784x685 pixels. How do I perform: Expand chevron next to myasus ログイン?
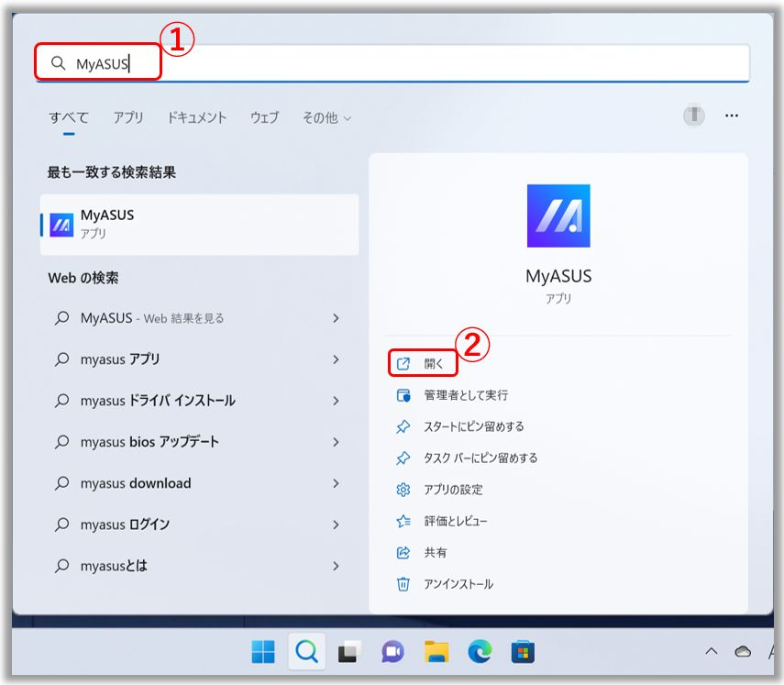tap(336, 525)
